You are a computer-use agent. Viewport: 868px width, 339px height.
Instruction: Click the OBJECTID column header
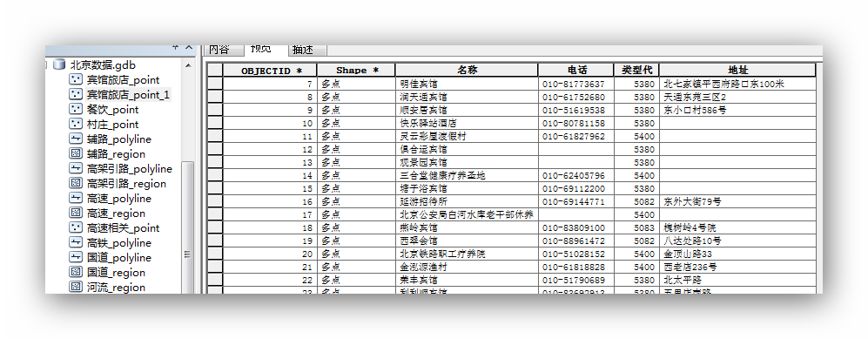click(270, 71)
